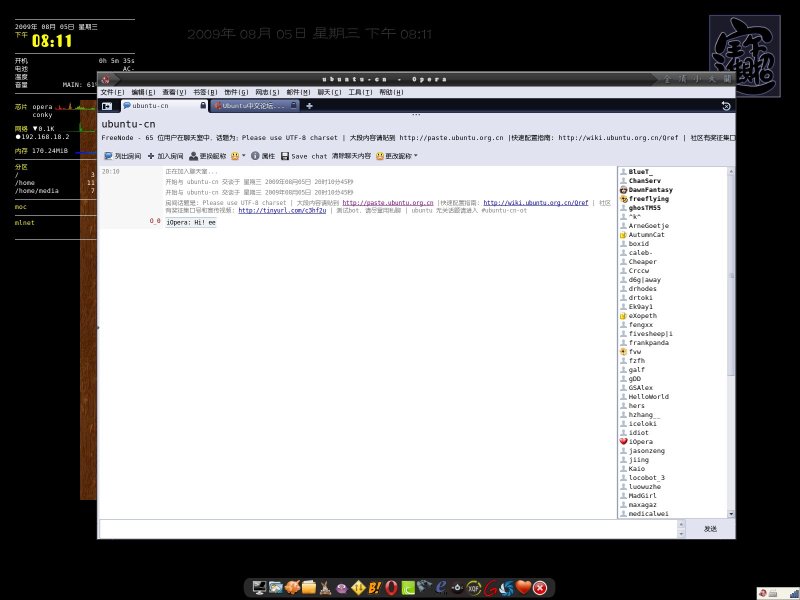Open the 网志(S) menu
Screen dimensions: 800x600
[x=267, y=92]
